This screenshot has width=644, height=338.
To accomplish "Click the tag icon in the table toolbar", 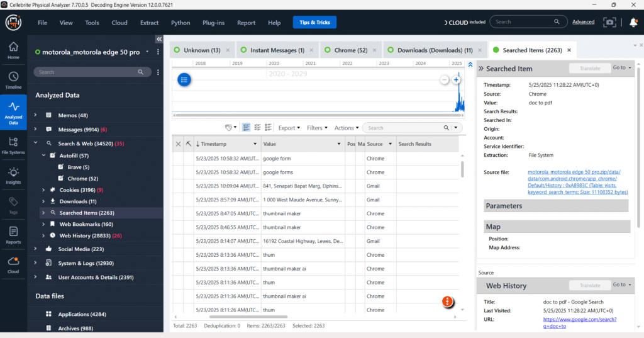I will click(228, 128).
